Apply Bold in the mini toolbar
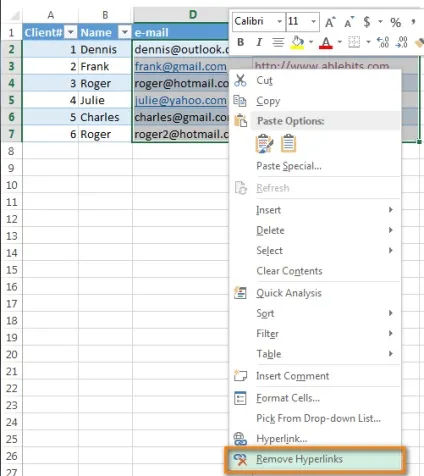This screenshot has height=476, width=424. 241,42
